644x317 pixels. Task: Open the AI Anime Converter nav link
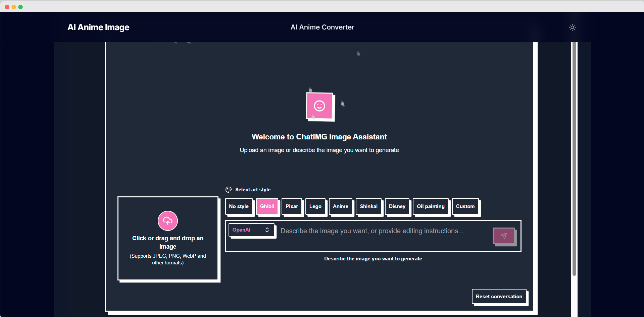[322, 27]
